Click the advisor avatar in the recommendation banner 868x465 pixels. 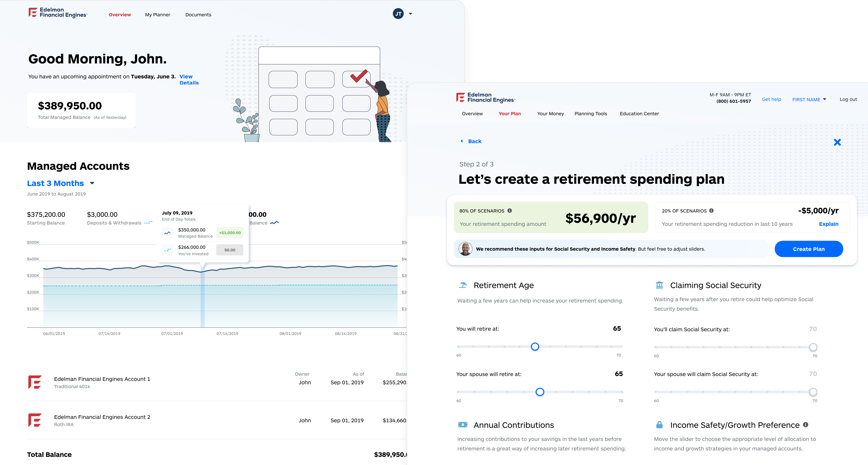click(465, 249)
